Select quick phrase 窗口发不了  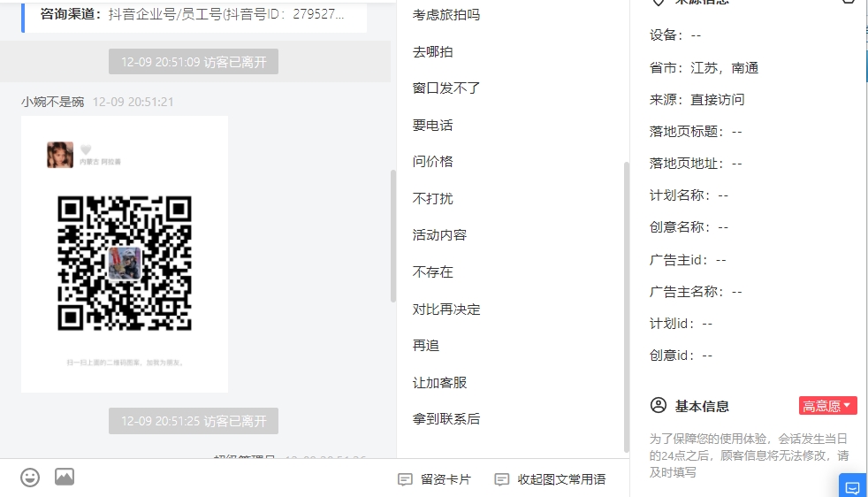click(x=446, y=88)
